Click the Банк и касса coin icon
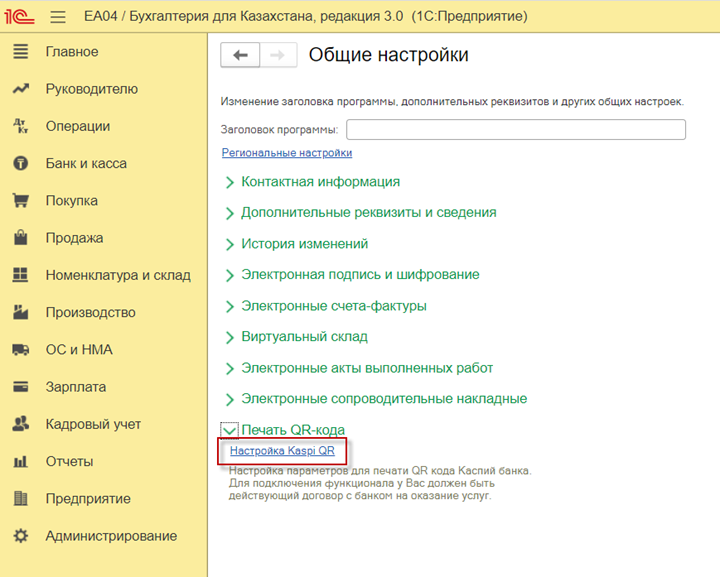 coord(21,163)
